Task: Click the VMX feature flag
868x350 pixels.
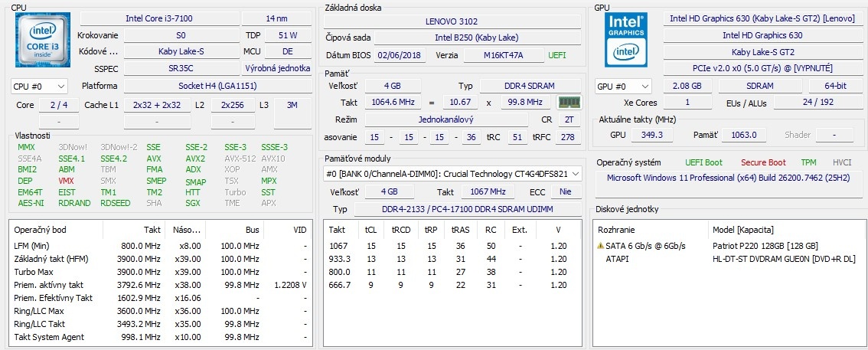Action: 66,181
